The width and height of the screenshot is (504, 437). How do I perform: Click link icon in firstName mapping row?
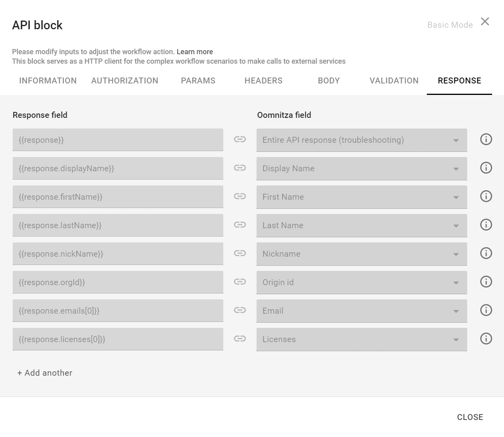coord(240,197)
